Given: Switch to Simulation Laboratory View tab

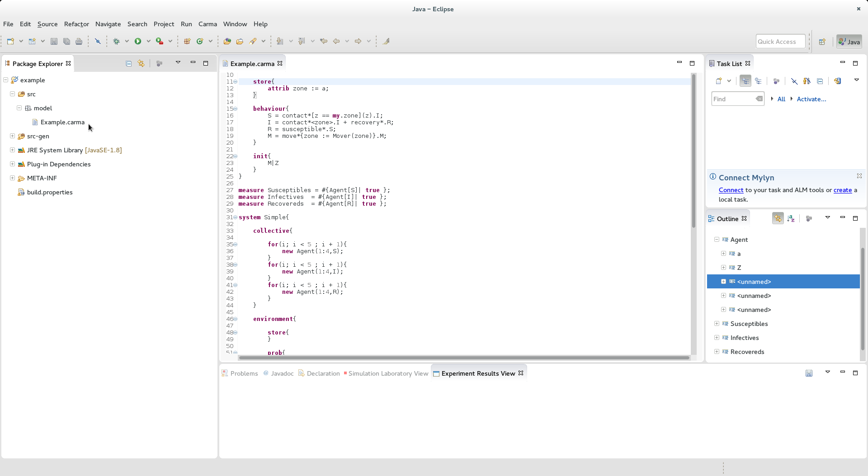Looking at the screenshot, I should pos(386,373).
